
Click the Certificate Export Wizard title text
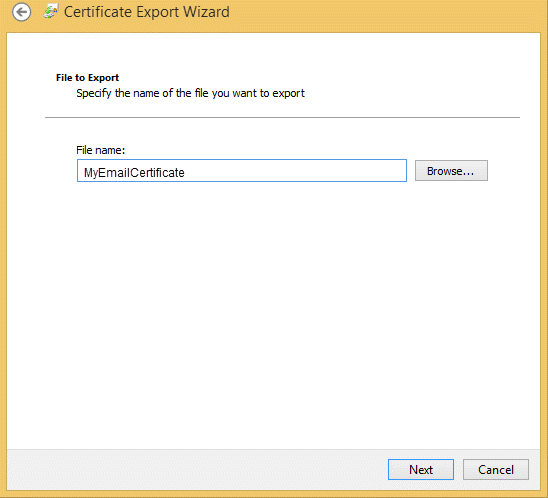click(147, 12)
